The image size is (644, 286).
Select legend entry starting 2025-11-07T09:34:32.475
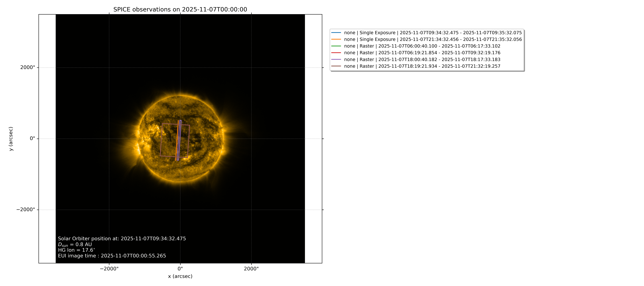pos(433,33)
